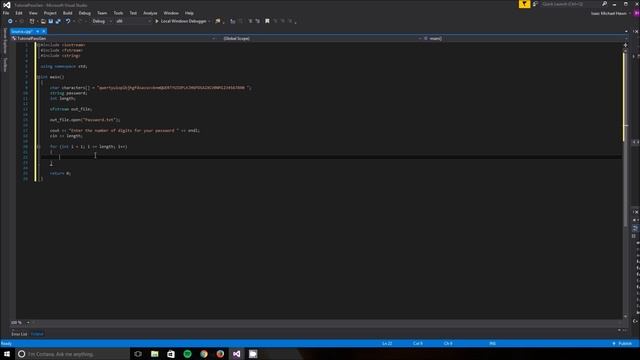640x360 pixels.
Task: Click the New Project toolbar icon
Action: (x=32, y=21)
